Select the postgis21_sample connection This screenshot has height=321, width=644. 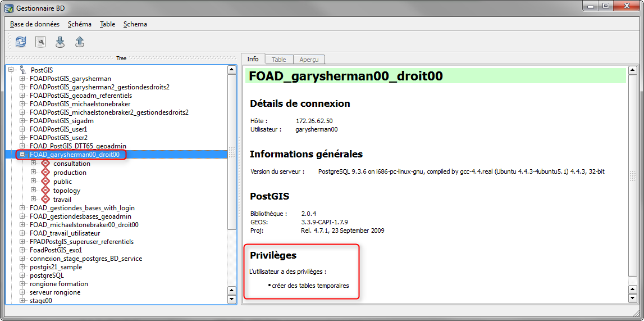coord(55,267)
